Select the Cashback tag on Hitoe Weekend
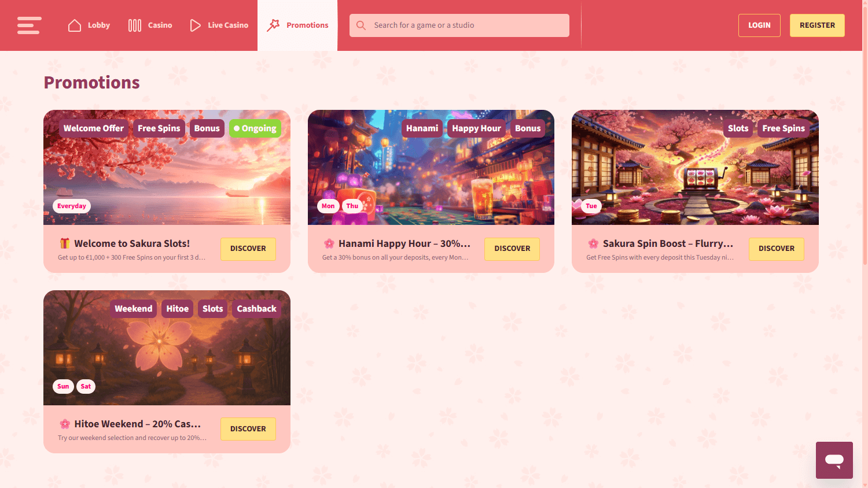 point(256,308)
